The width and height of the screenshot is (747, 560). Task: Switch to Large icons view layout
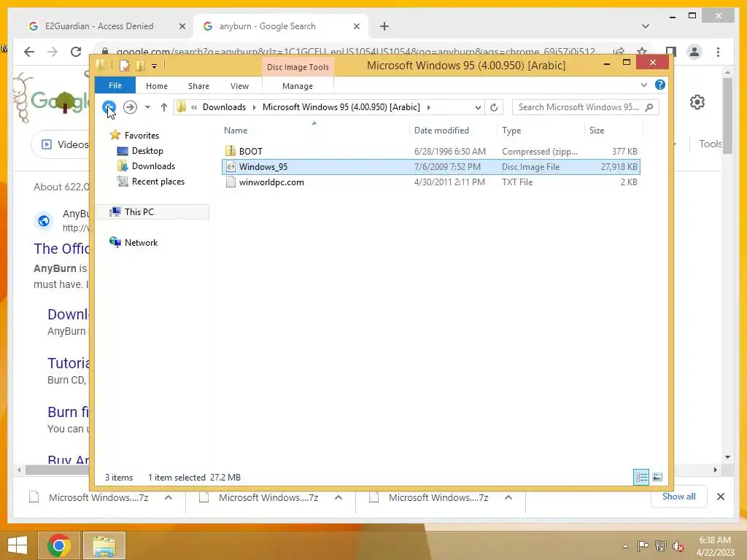tap(657, 477)
